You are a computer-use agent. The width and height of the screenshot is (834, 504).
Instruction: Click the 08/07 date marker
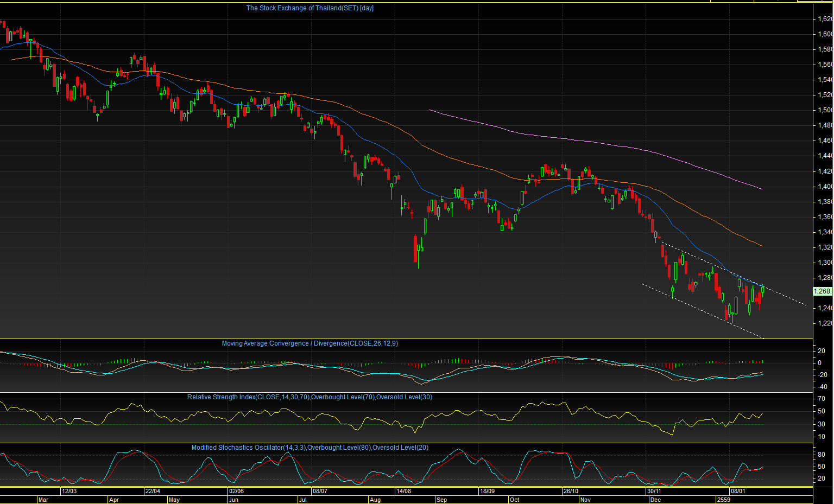tap(320, 491)
